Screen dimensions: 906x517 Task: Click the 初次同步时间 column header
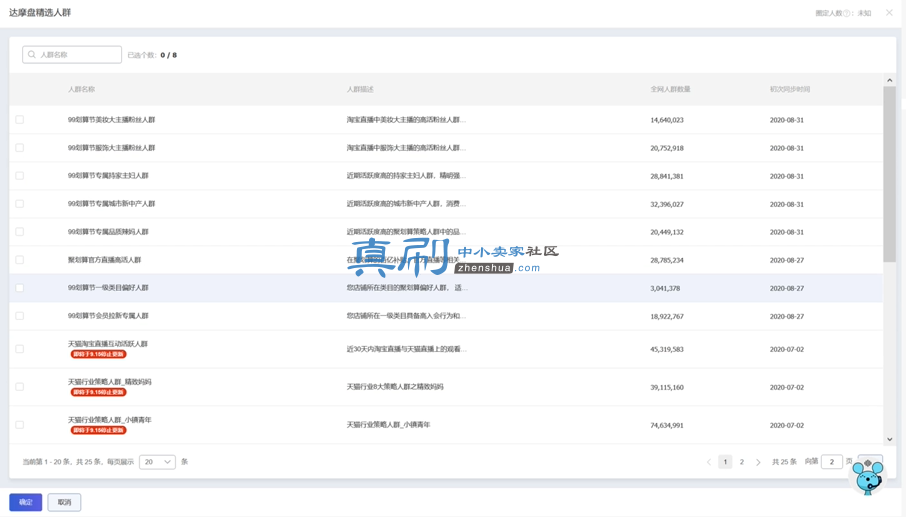coord(790,90)
